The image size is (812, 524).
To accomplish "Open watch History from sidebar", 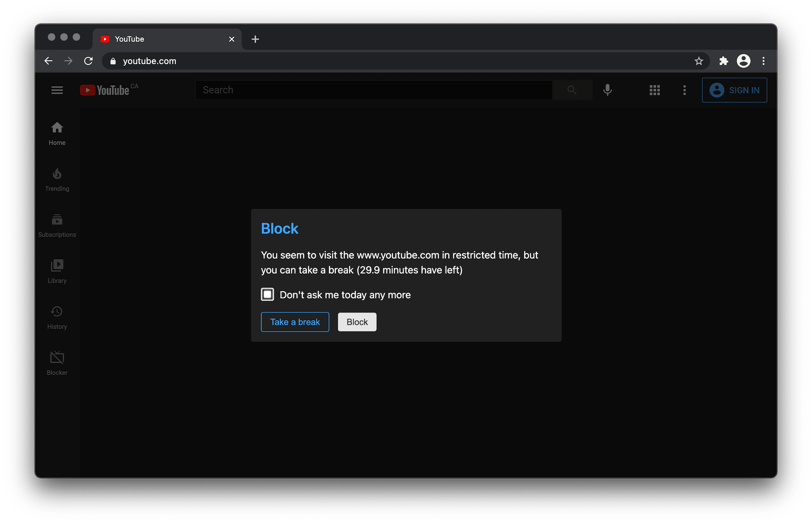I will pos(57,317).
